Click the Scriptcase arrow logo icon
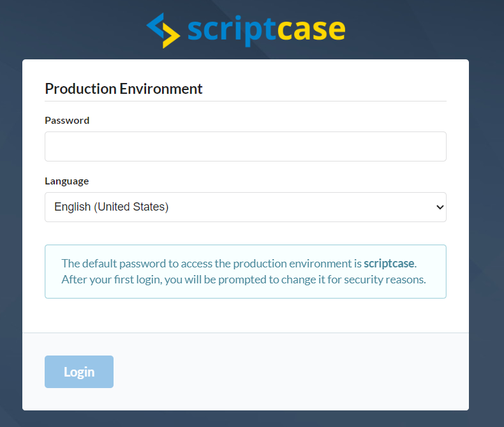Screen dimensions: 504x427 (163, 31)
